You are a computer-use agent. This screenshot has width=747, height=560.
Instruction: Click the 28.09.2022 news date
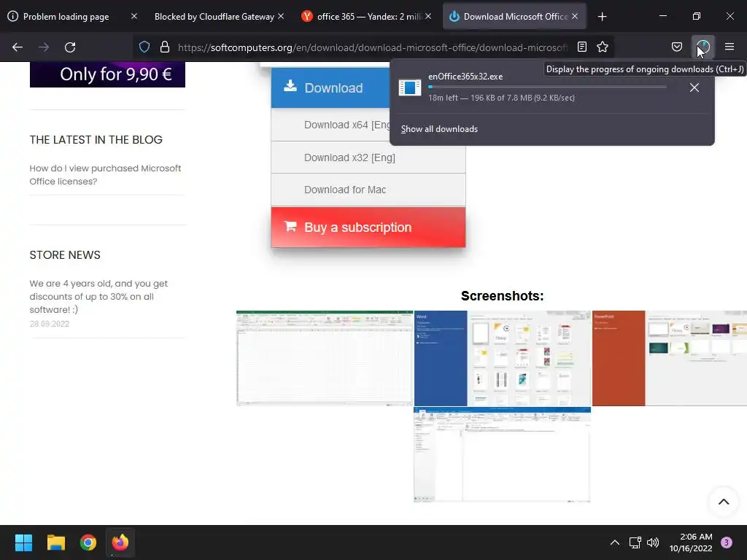(50, 324)
